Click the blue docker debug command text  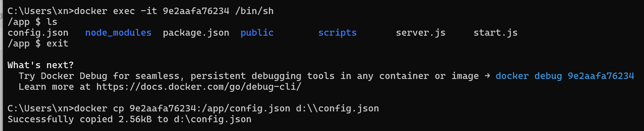click(565, 76)
